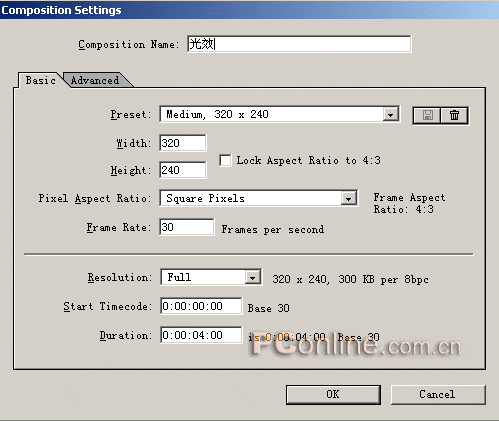
Task: Click the Composition Settings title bar
Action: [249, 10]
